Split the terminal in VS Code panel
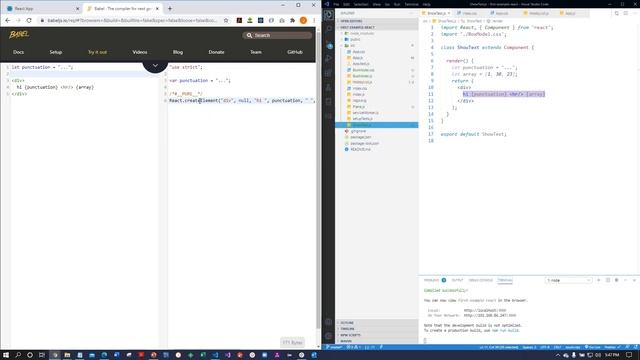The height and width of the screenshot is (360, 640). tap(608, 280)
